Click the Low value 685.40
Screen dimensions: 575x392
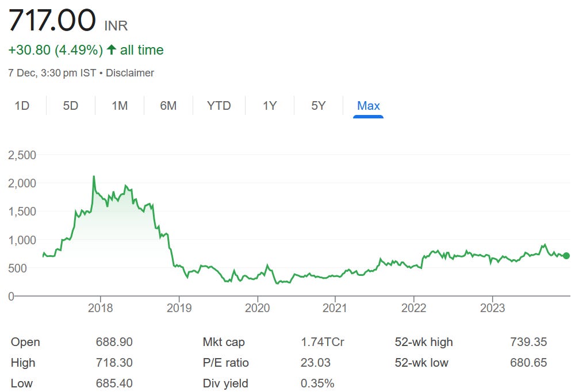[114, 383]
